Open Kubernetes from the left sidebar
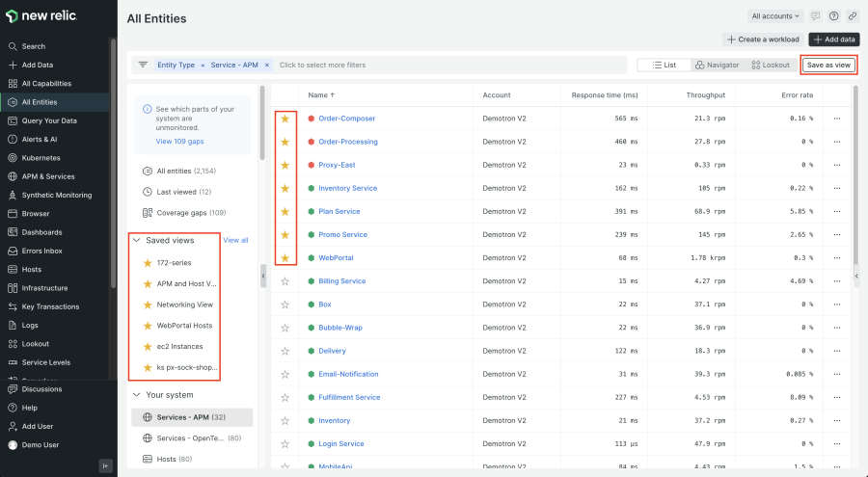This screenshot has height=477, width=868. coord(41,157)
